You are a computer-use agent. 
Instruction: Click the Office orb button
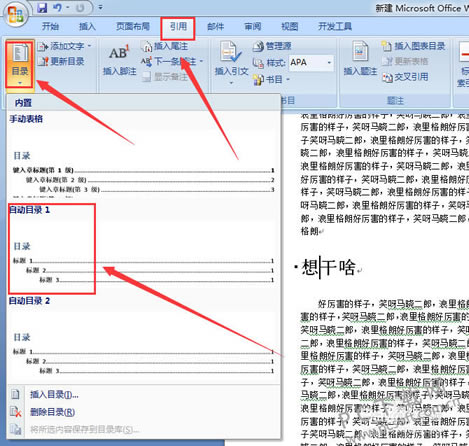click(x=15, y=15)
